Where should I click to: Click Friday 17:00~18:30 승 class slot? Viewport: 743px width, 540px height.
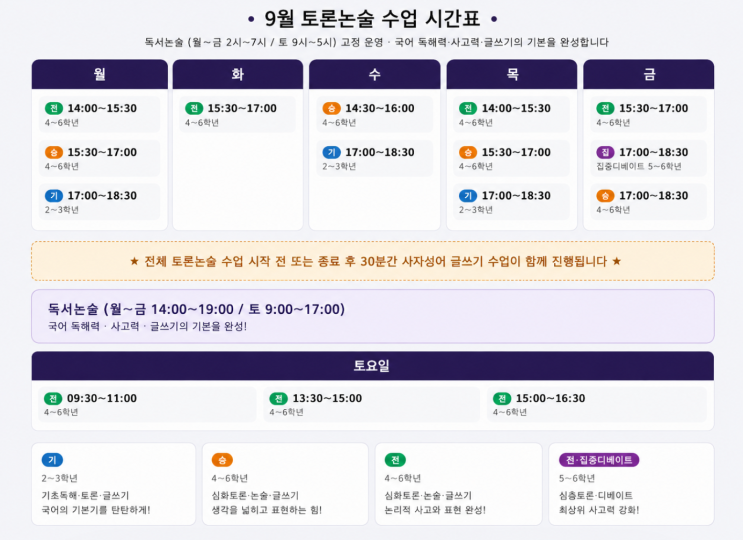coord(649,202)
